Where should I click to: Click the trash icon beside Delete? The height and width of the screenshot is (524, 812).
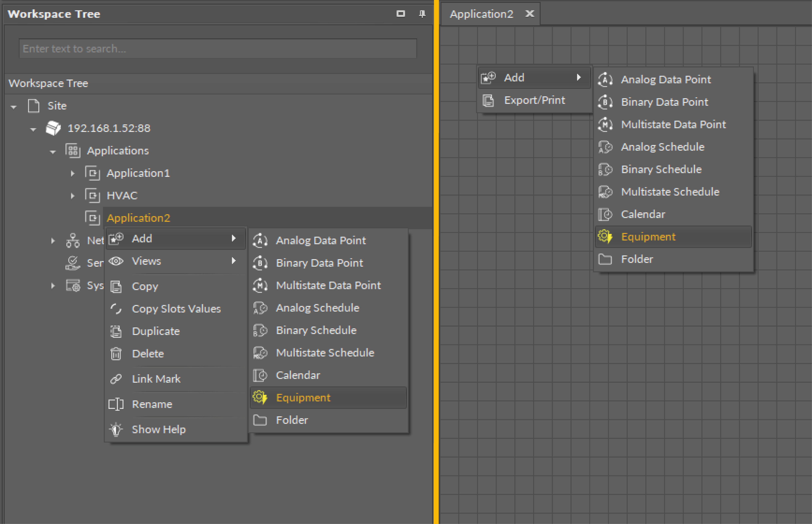point(116,354)
